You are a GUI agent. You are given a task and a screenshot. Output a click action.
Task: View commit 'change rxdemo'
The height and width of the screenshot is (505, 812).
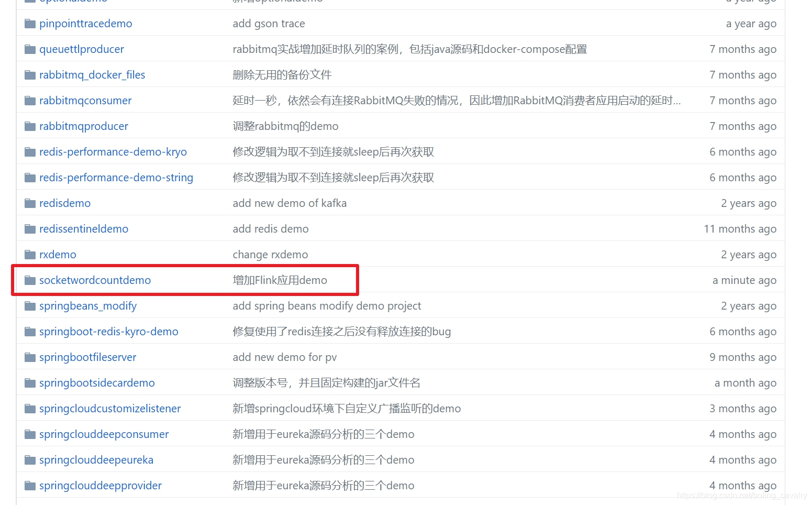(270, 255)
